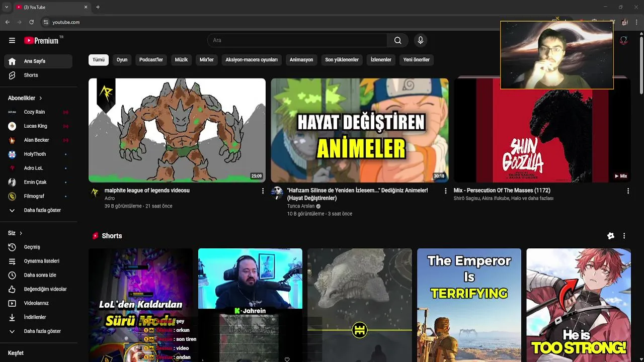Image resolution: width=644 pixels, height=362 pixels.
Task: Open options menu for malphite video
Action: tap(263, 191)
